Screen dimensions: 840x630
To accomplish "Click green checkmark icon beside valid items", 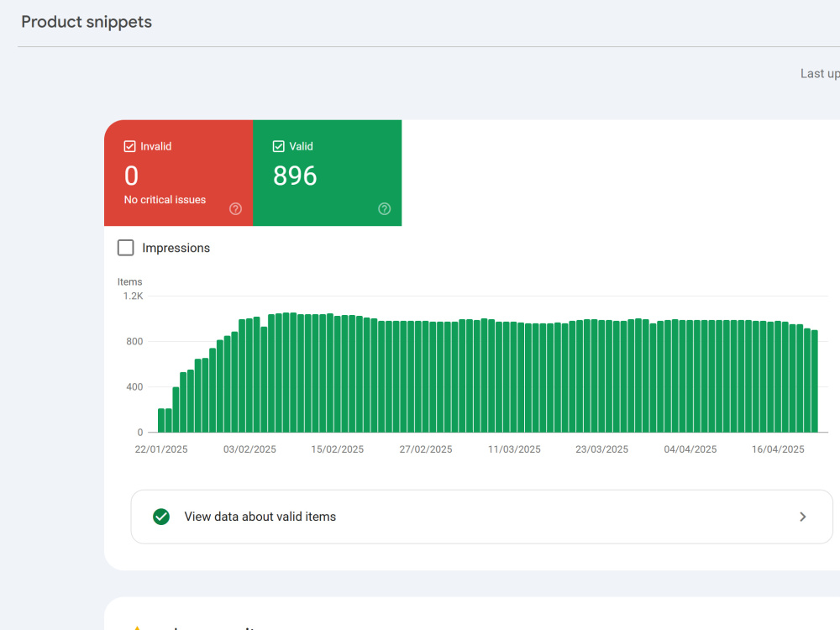I will (161, 517).
